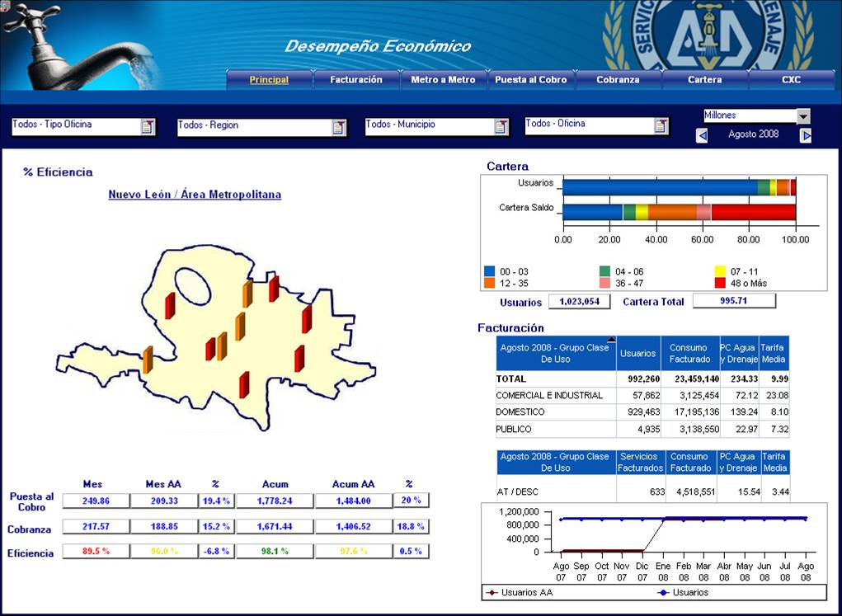The height and width of the screenshot is (616, 842).
Task: Click the green 98.1 % Eficiencia value
Action: [x=275, y=551]
